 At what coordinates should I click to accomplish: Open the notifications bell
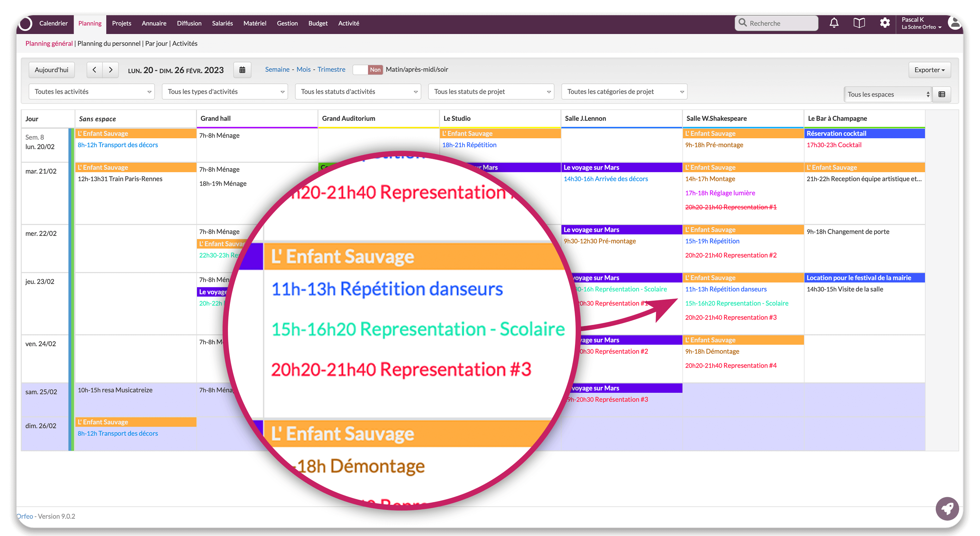[834, 23]
